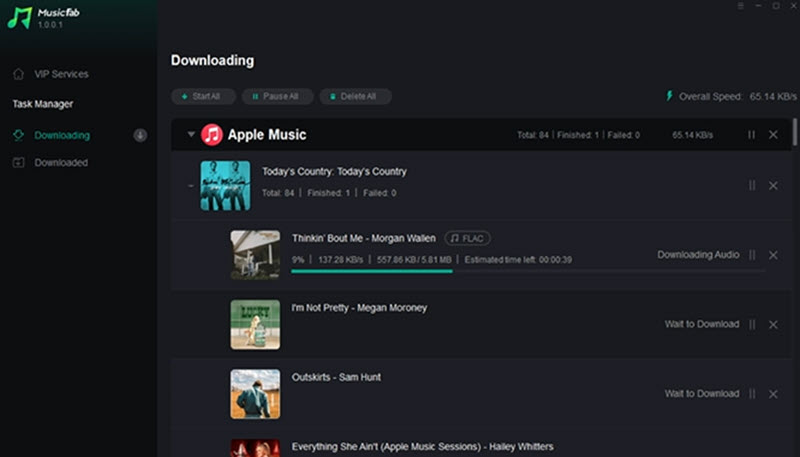Click "I'm Not Pretty - Megan Moroney" title
The height and width of the screenshot is (457, 800).
[x=359, y=308]
